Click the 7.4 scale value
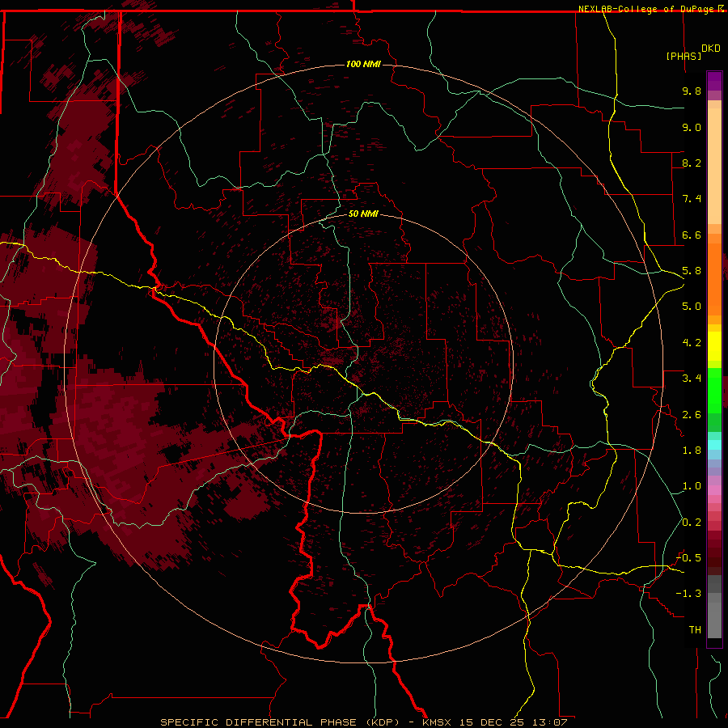This screenshot has height=728, width=728. (692, 199)
